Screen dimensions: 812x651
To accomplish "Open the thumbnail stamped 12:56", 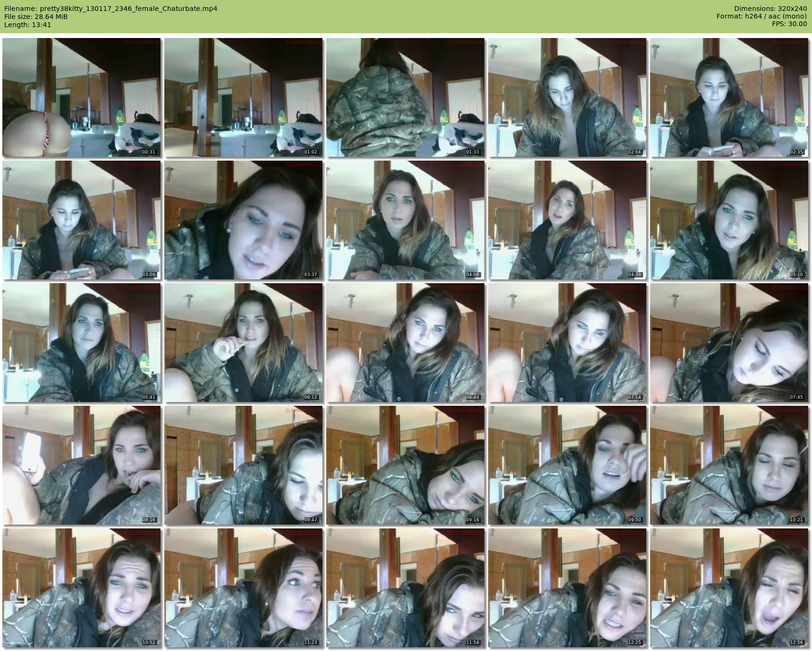I will click(729, 588).
